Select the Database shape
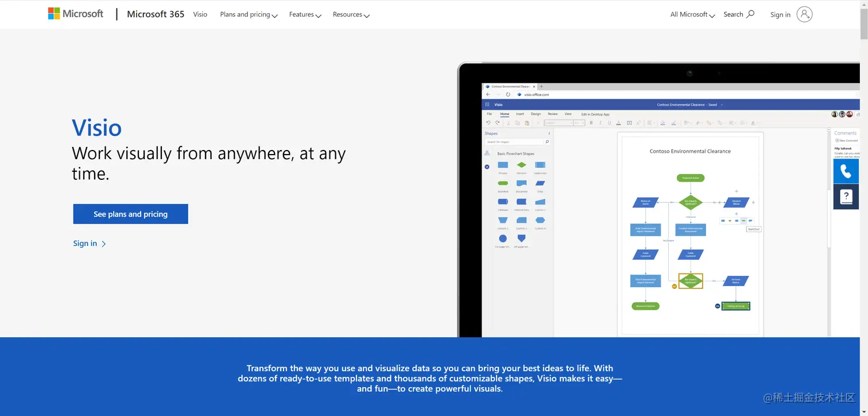 (x=503, y=202)
